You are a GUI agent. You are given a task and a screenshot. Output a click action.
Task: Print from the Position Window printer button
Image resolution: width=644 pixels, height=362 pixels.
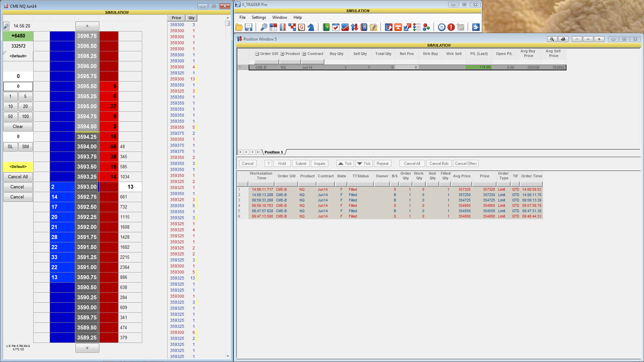563,39
